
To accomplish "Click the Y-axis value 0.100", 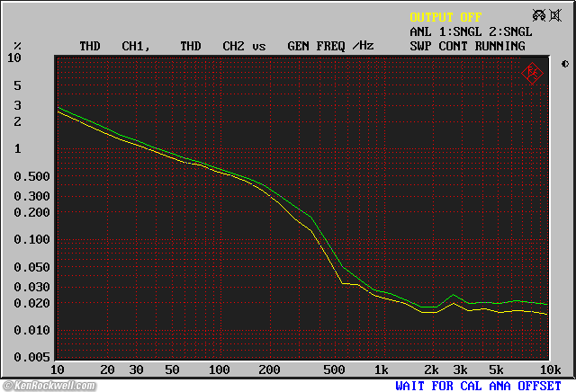I will pyautogui.click(x=31, y=240).
